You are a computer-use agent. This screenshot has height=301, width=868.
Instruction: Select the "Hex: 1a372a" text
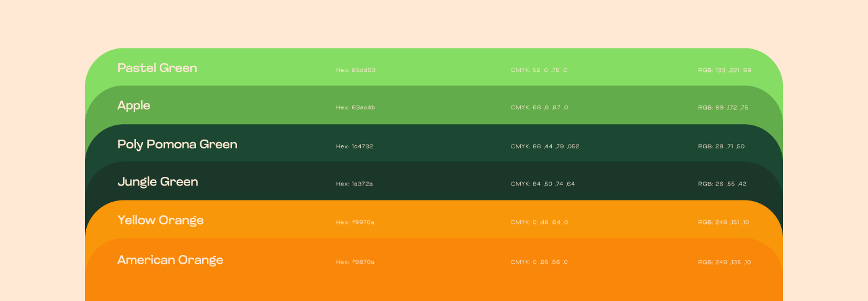pos(355,184)
